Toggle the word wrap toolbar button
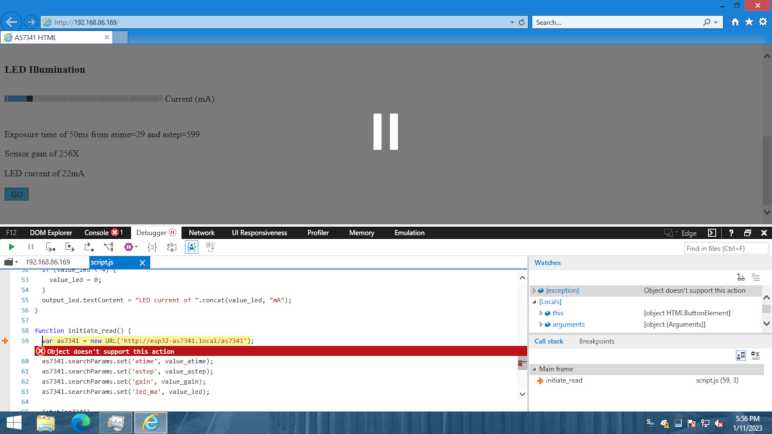 (x=171, y=247)
